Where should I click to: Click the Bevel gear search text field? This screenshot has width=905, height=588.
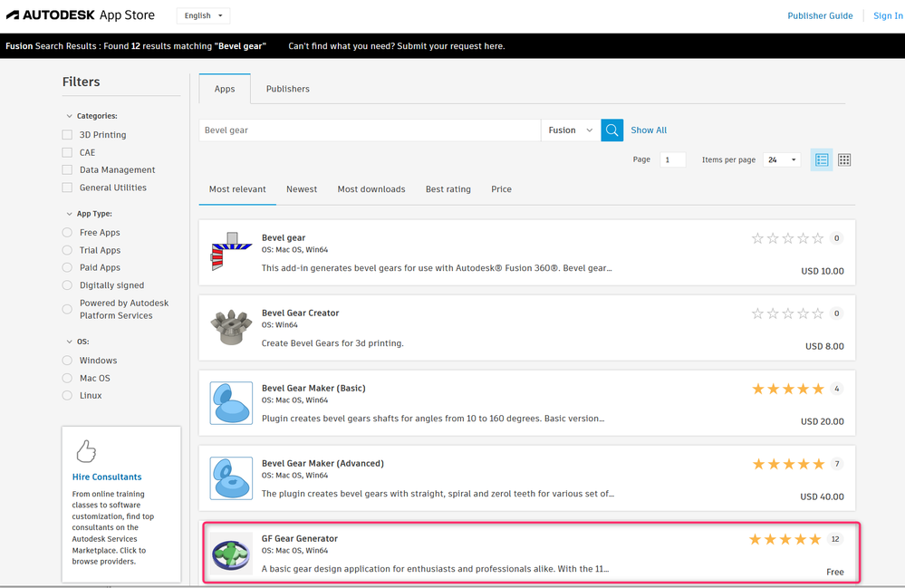370,130
